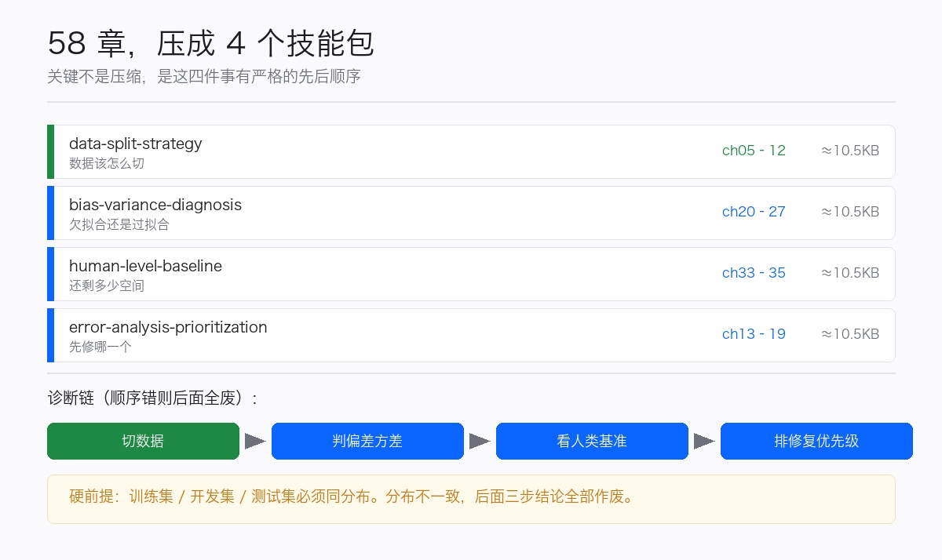This screenshot has width=942, height=560.
Task: Click the subtitle 数据该怎么切
Action: tap(107, 163)
